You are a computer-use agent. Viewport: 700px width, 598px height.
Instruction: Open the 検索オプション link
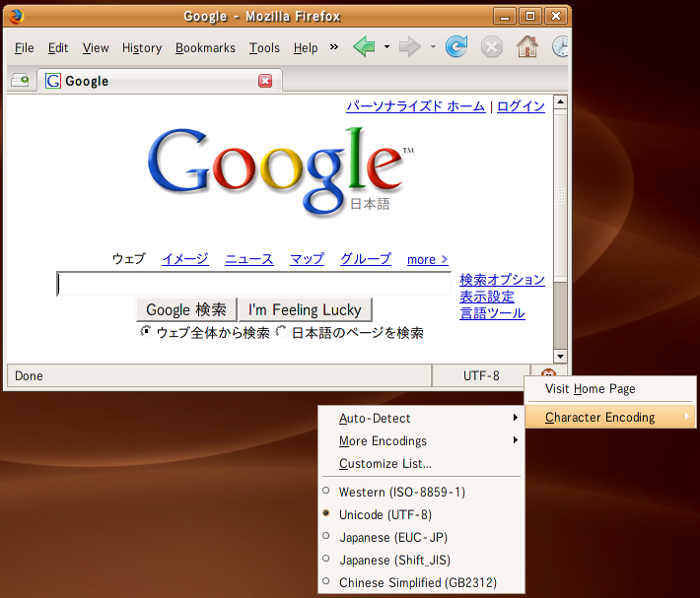coord(502,280)
